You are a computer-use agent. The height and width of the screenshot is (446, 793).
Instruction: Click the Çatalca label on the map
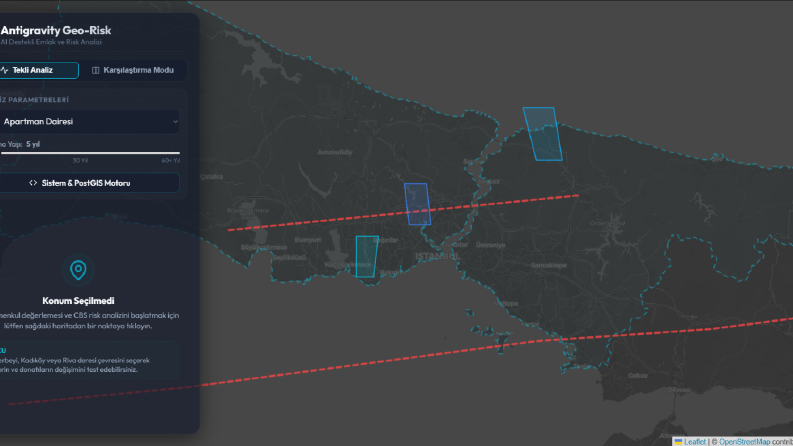(x=211, y=176)
